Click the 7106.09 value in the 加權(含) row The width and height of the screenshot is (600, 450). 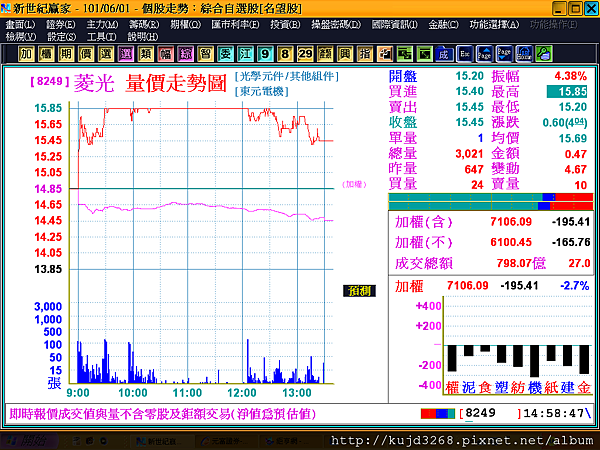coord(511,222)
